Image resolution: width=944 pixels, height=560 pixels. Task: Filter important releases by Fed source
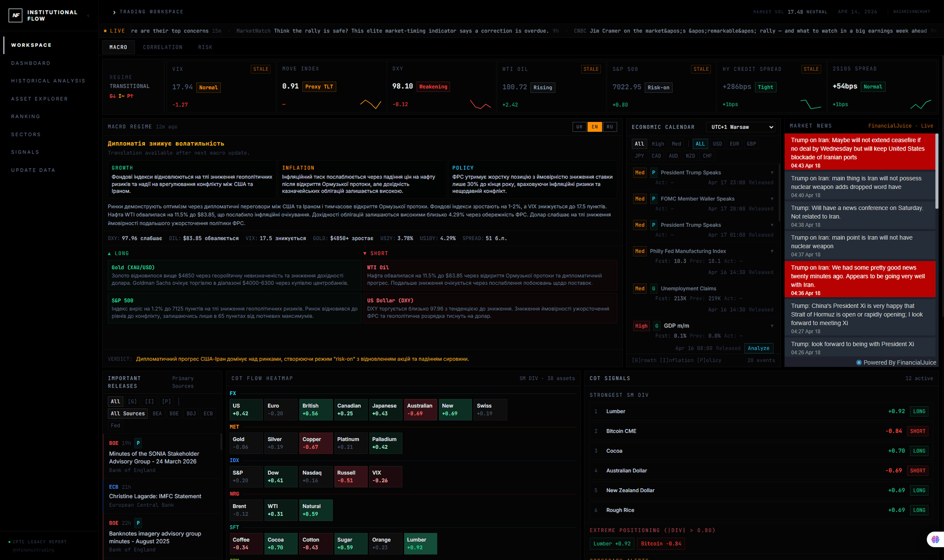click(x=116, y=425)
